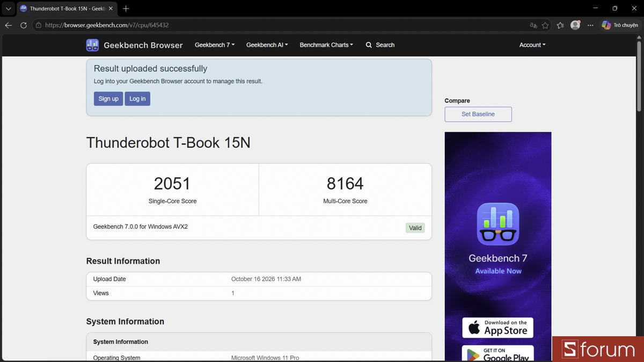Click the Microsoft Windows 11 Pro value
This screenshot has width=644, height=362.
265,358
